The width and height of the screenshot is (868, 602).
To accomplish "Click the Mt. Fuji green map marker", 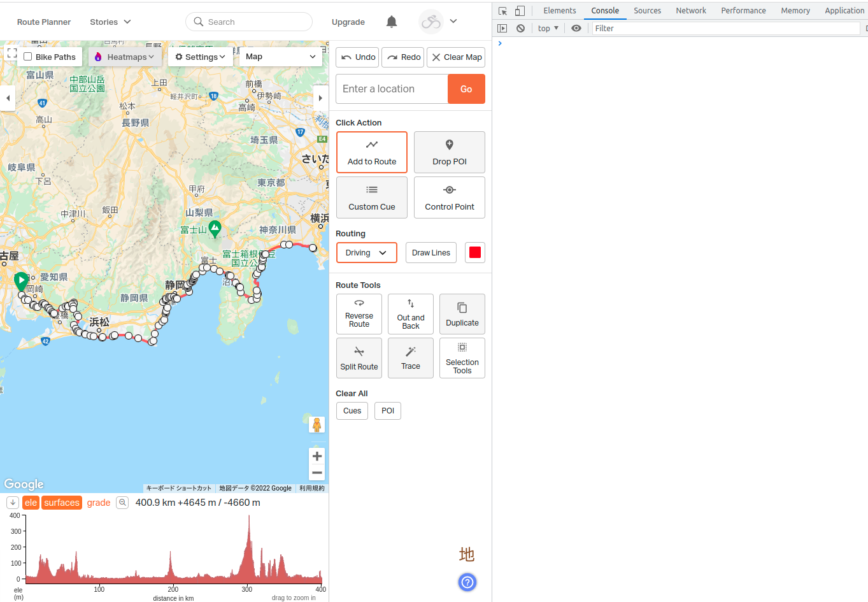I will (215, 229).
